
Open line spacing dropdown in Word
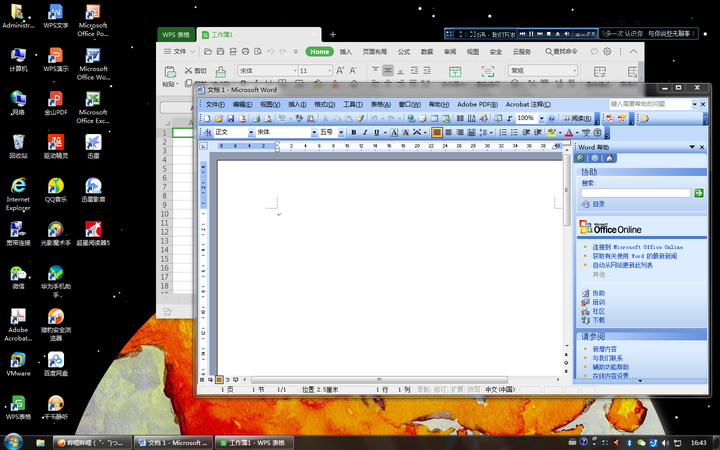tap(490, 133)
